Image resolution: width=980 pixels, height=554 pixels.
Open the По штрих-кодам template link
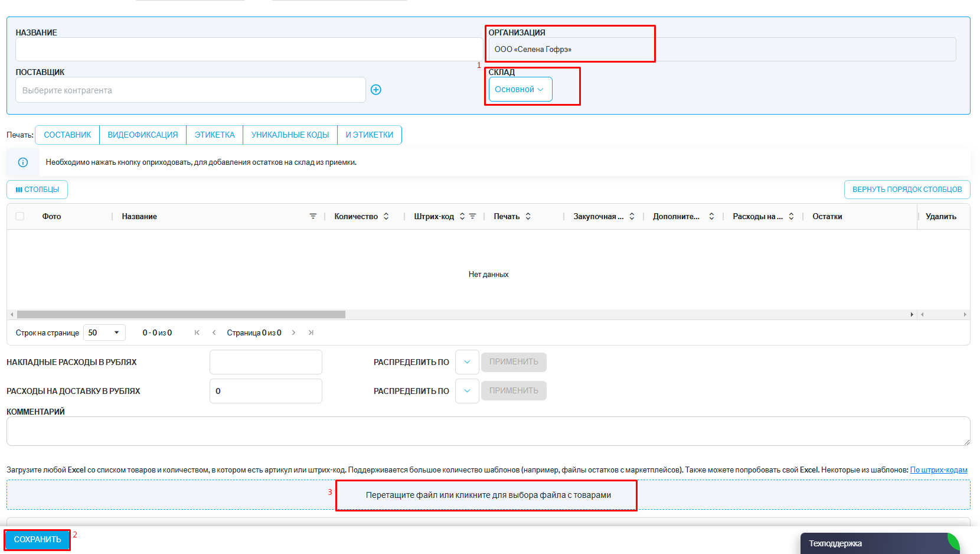pos(939,470)
